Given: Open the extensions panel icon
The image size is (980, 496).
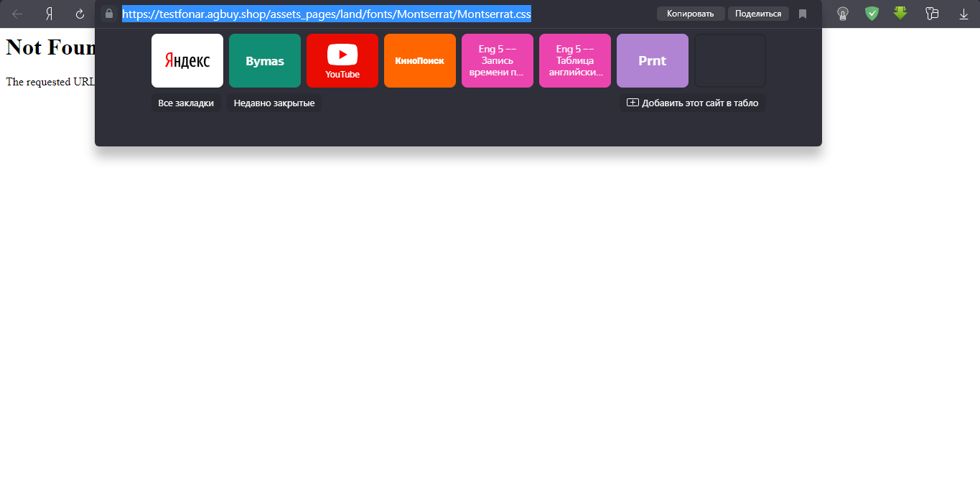Looking at the screenshot, I should click(933, 14).
